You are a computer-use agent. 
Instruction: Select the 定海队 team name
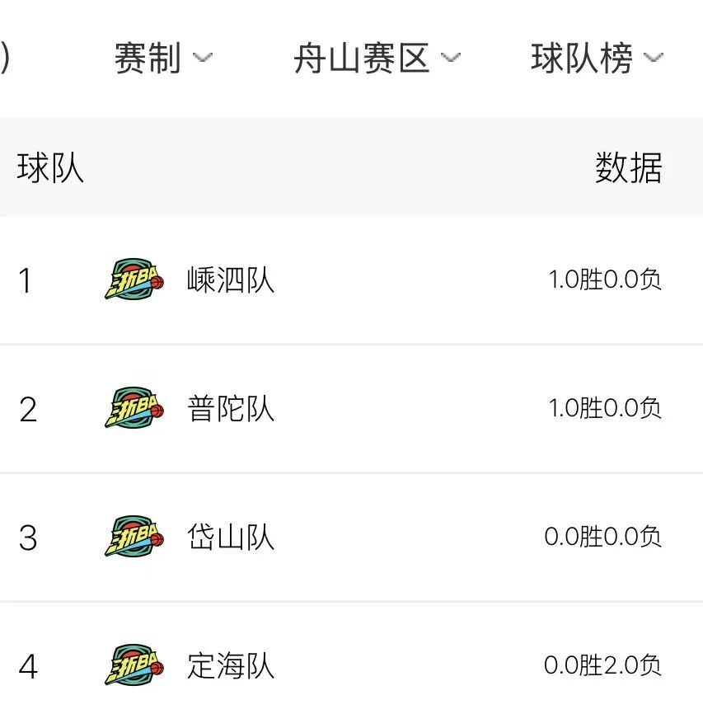coord(231,665)
